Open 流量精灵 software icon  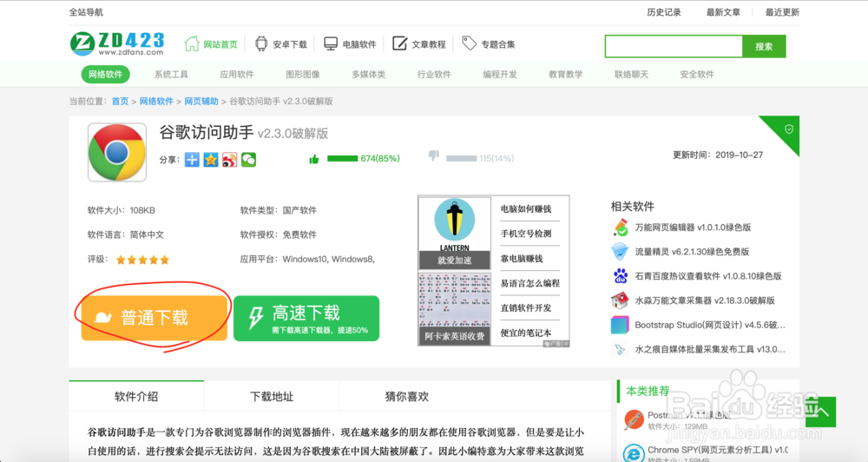[x=620, y=252]
